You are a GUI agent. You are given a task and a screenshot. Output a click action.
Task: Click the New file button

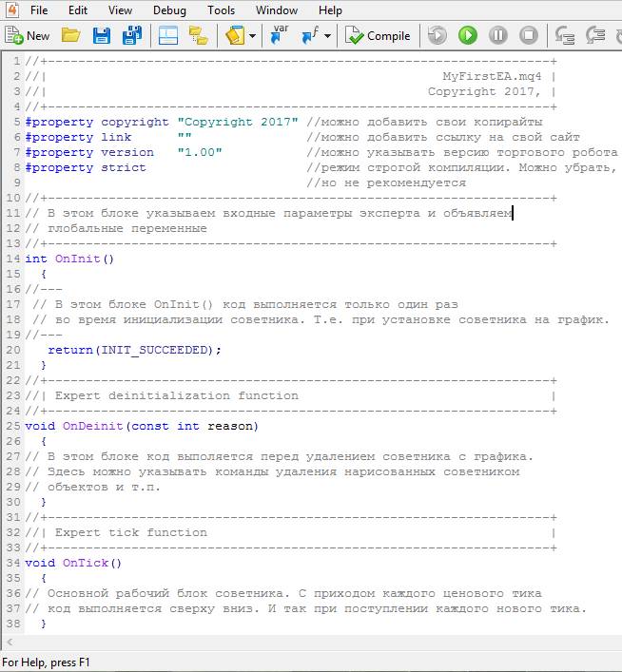coord(28,36)
